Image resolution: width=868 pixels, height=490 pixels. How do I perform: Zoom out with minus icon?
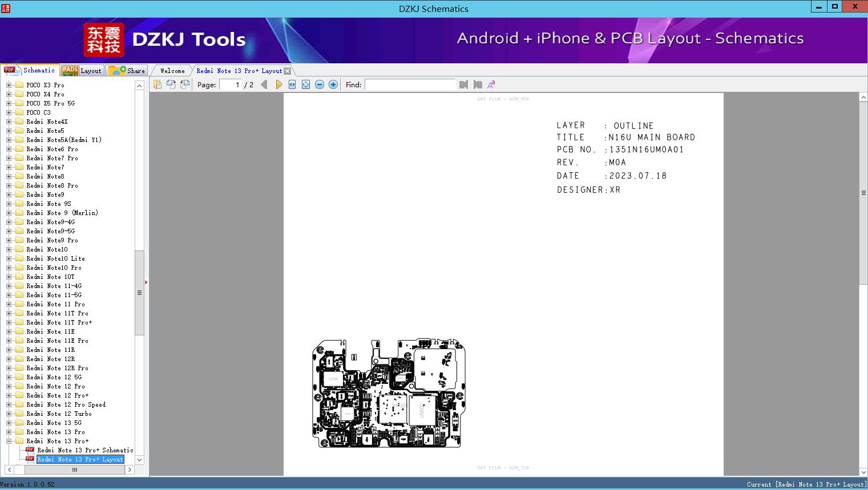point(320,84)
